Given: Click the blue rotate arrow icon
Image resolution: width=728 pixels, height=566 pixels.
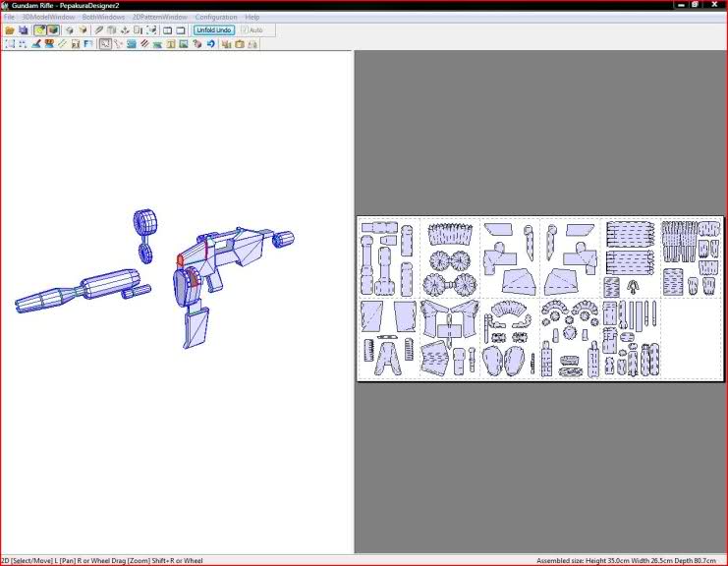Looking at the screenshot, I should (x=210, y=44).
